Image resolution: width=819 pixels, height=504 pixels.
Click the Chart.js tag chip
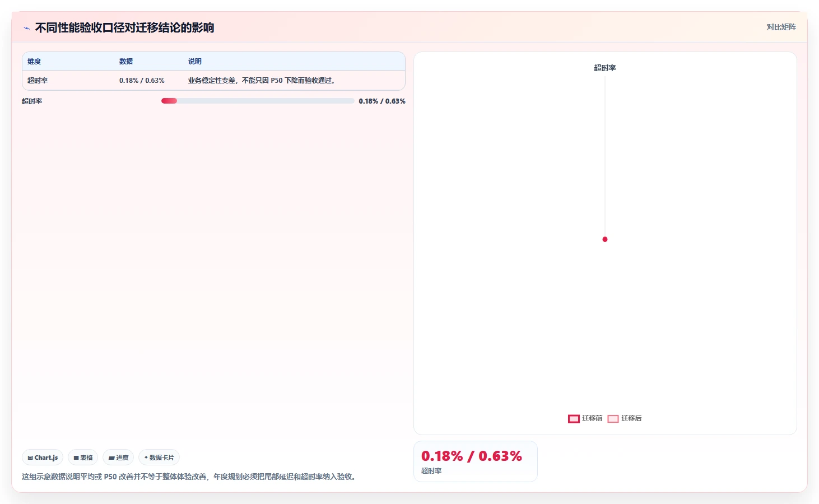(x=43, y=458)
